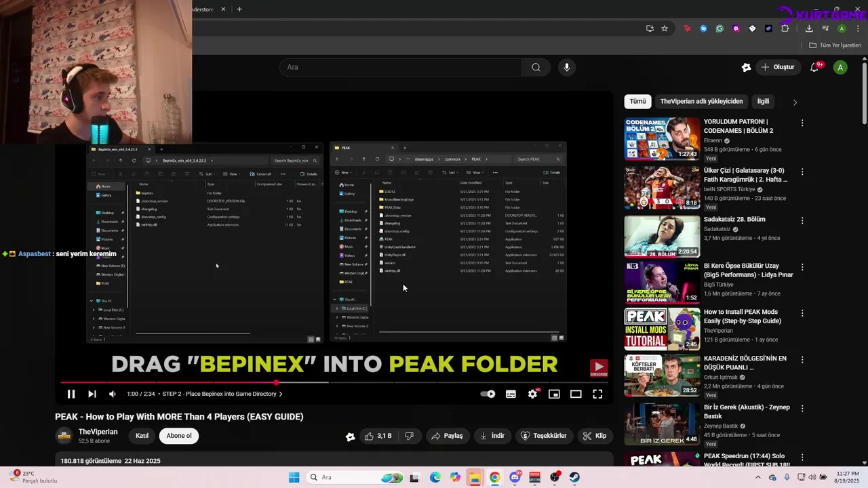This screenshot has width=868, height=488.
Task: Open File Explorer from the taskbar
Action: coord(475,478)
